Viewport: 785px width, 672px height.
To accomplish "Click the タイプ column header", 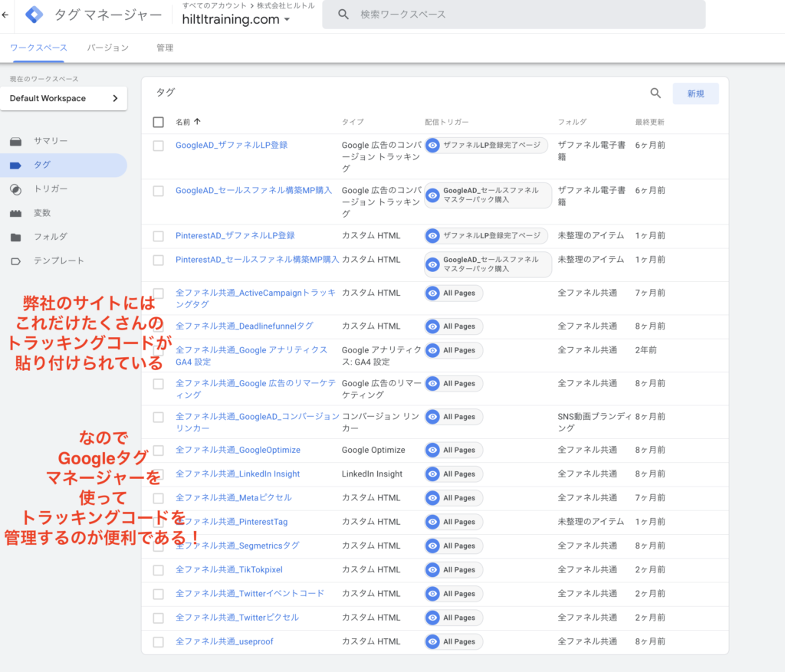I will click(353, 122).
